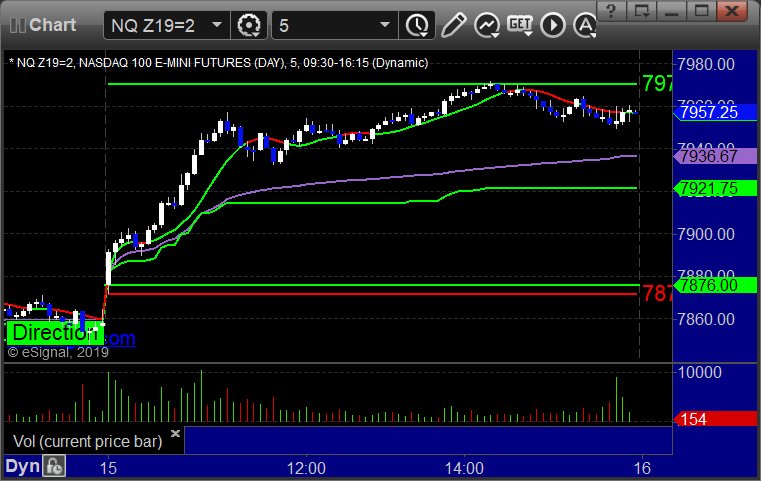The image size is (761, 481).
Task: Click the Vol (current price bar) label
Action: [87, 442]
